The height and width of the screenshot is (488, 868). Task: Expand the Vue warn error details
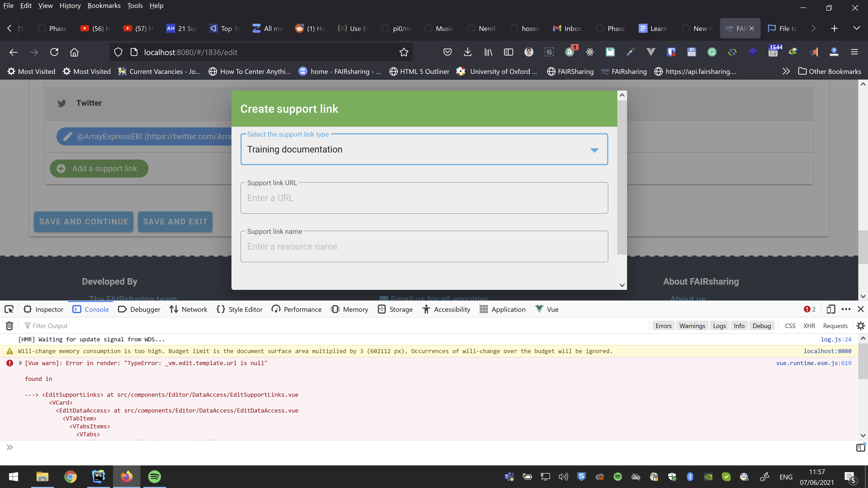point(20,363)
